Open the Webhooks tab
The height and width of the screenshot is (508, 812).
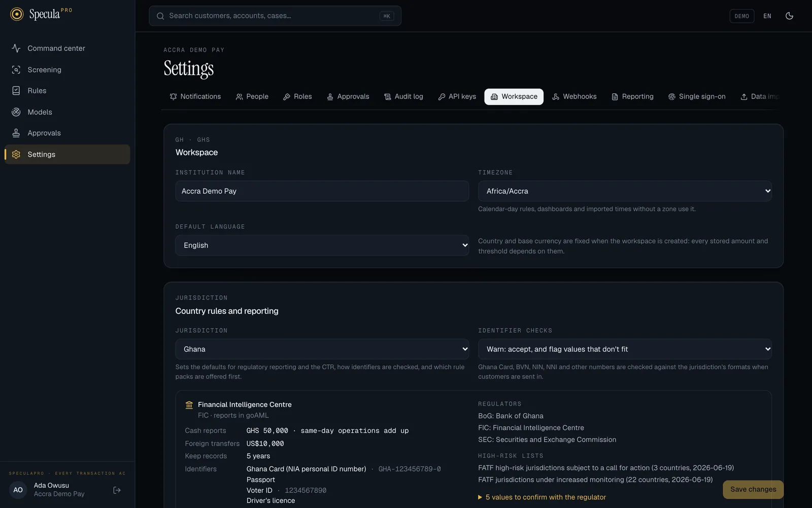tap(574, 97)
